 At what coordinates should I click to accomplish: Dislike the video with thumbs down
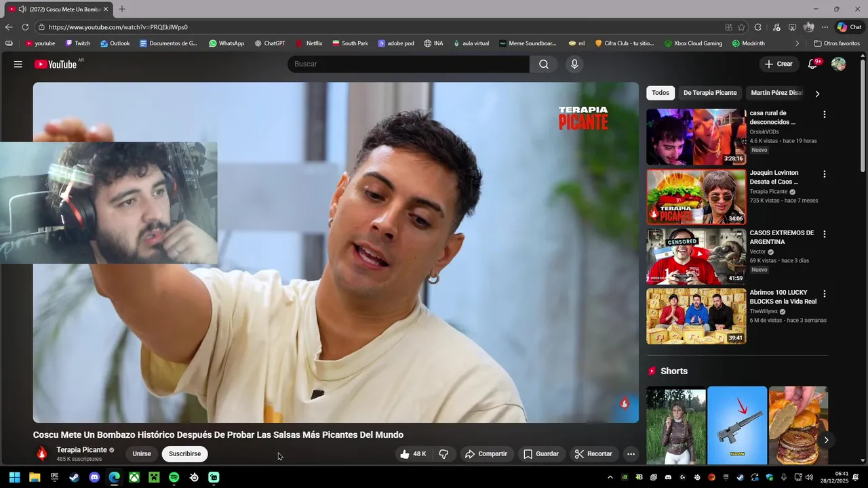(443, 454)
